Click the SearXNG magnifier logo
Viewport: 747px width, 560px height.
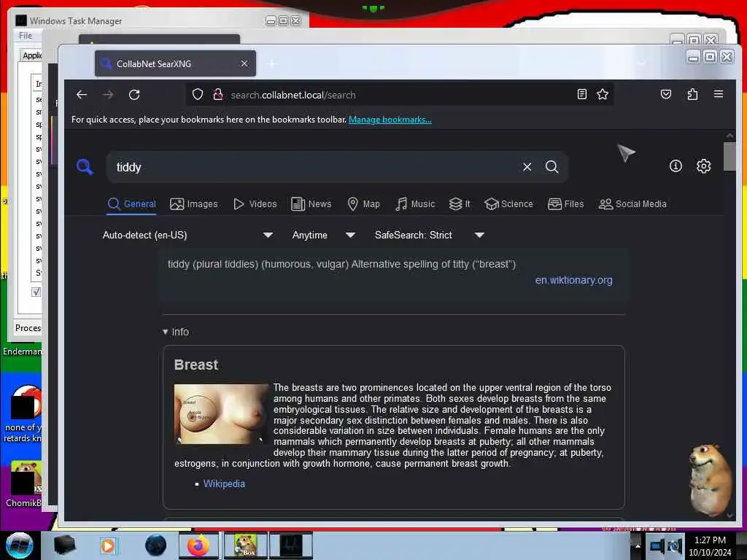pos(85,167)
